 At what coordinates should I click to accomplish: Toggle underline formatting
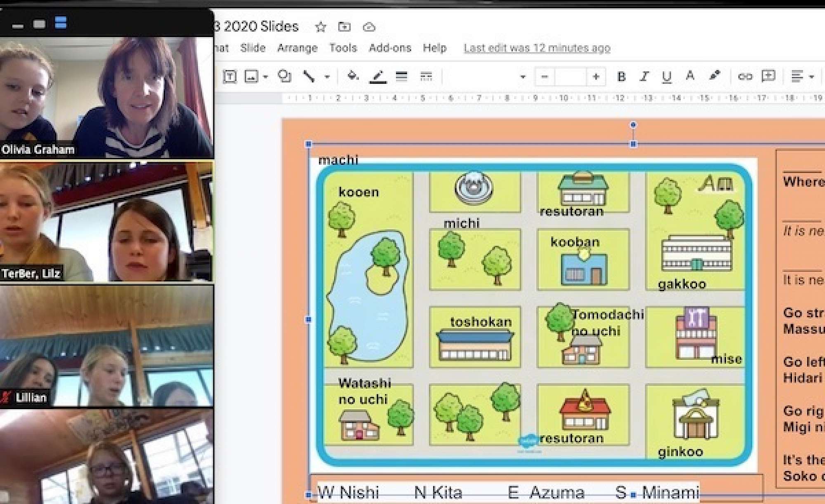[667, 77]
